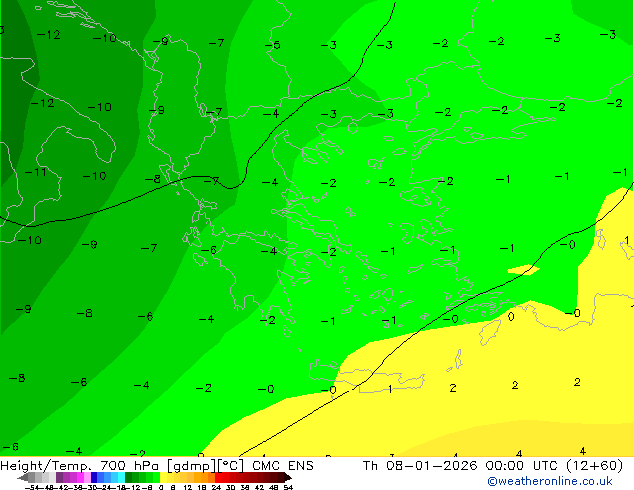Viewport: 634px width, 490px height.
Task: Click the dark blue segment of the color scale
Action: coord(94,477)
